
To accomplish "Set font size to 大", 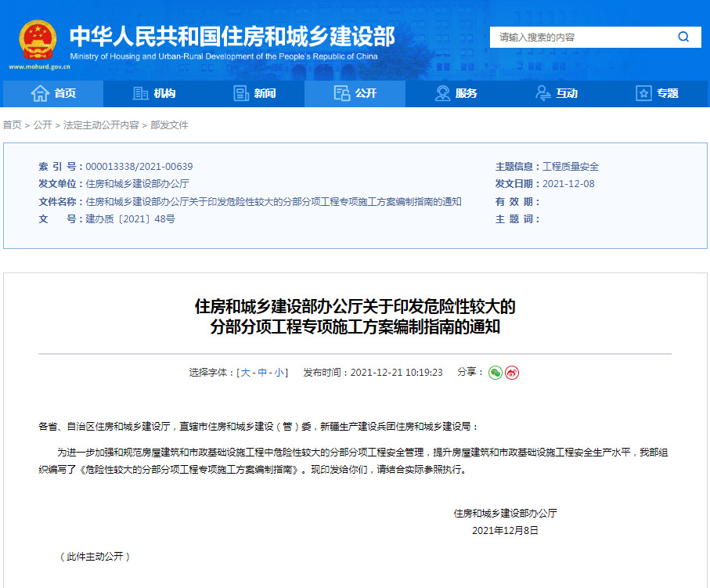I will pos(246,373).
